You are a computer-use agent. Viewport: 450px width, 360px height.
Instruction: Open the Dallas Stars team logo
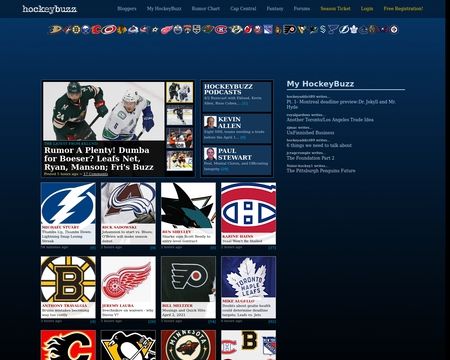tap(154, 30)
